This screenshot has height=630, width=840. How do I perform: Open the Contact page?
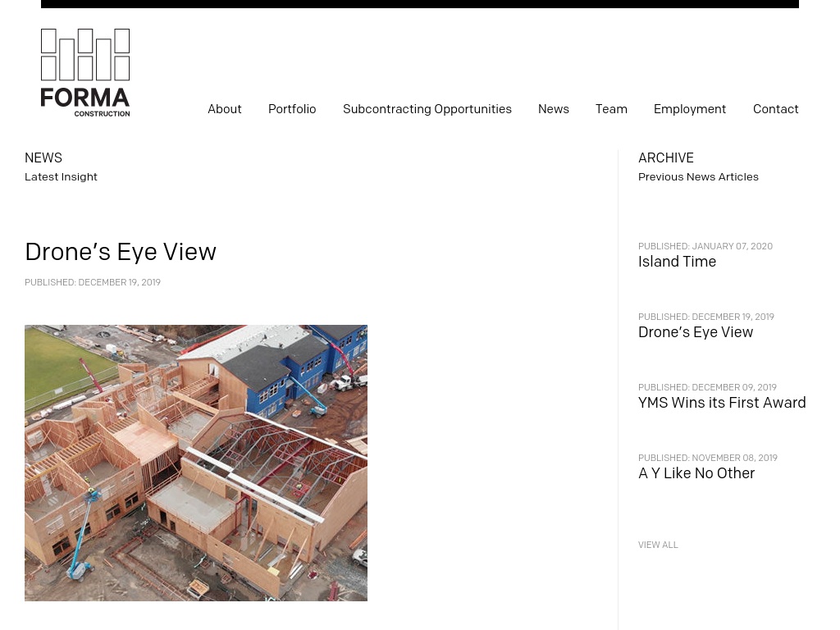tap(776, 109)
